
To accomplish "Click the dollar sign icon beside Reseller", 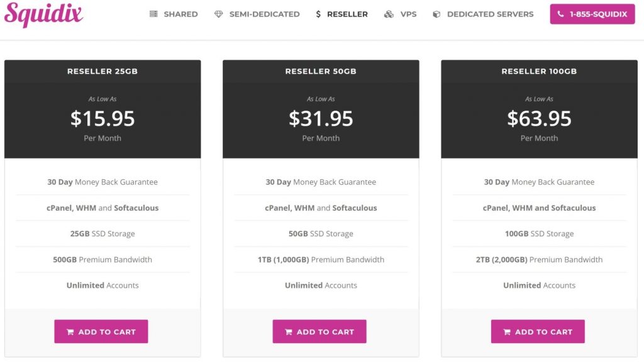I will (x=318, y=14).
